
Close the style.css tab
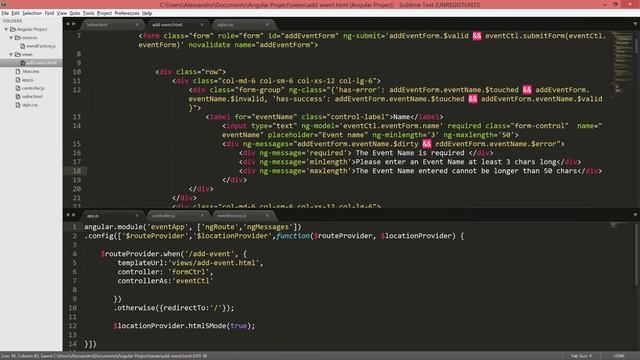[x=267, y=24]
